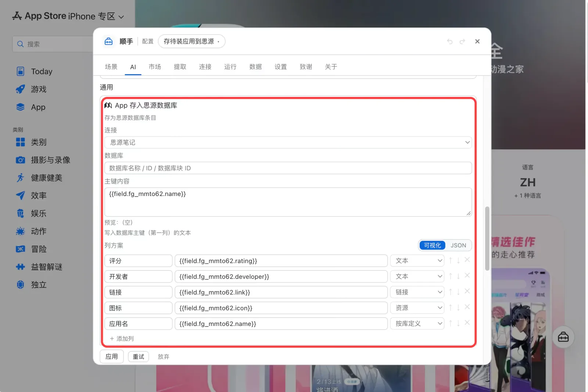Viewport: 588px width, 392px height.
Task: Select 娱乐 category in sidebar
Action: click(32, 214)
